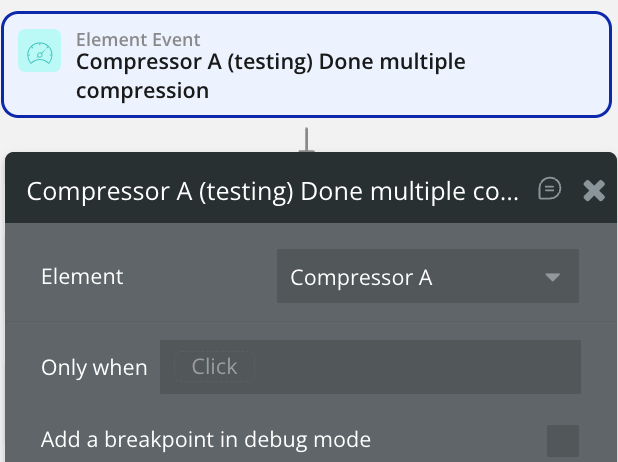This screenshot has height=462, width=618.
Task: Enable the debug mode breakpoint checkbox
Action: [x=563, y=440]
